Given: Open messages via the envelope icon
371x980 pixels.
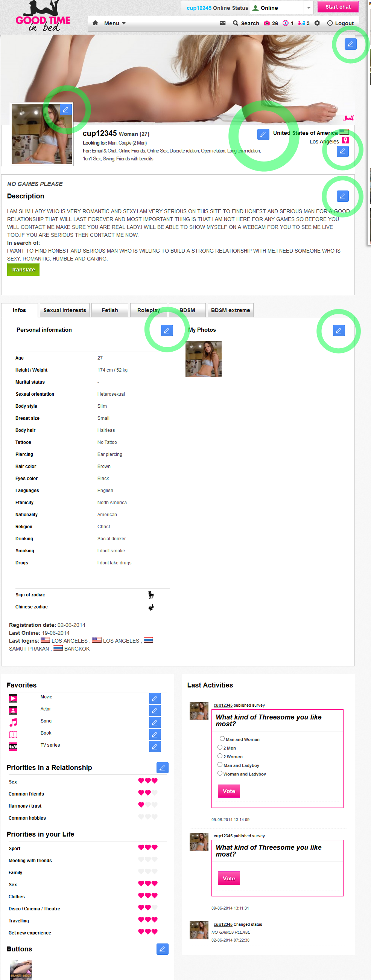Looking at the screenshot, I should click(x=223, y=23).
